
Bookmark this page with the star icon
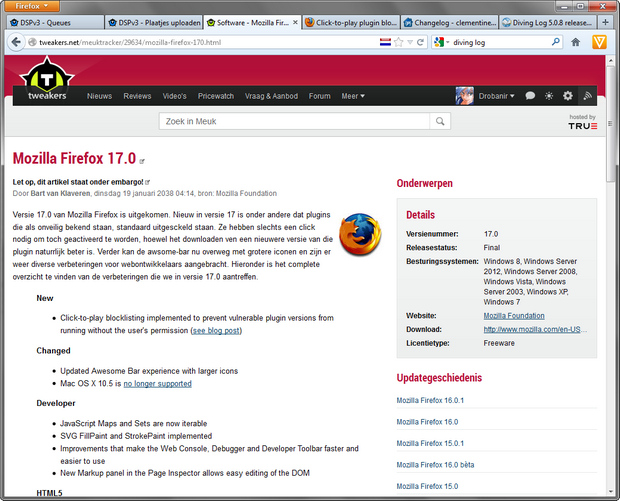[399, 42]
